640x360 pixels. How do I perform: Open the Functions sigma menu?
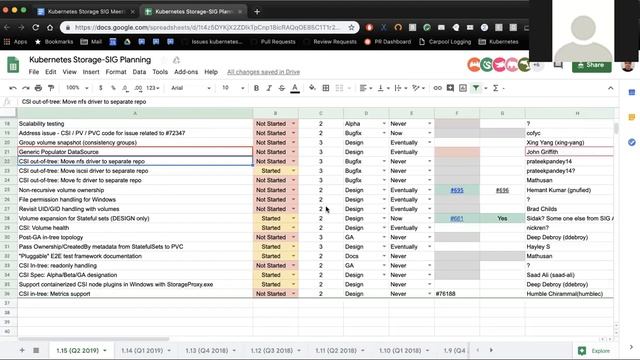click(496, 88)
